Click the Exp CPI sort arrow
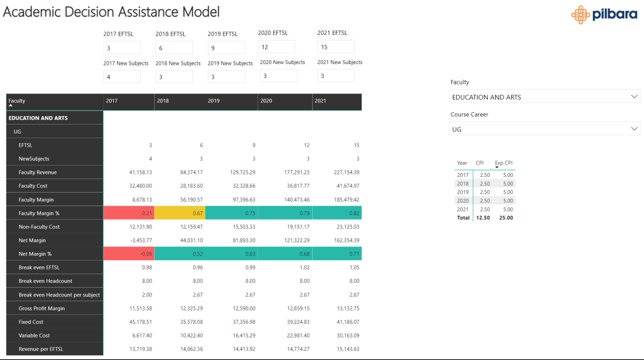644x360 pixels. [497, 168]
